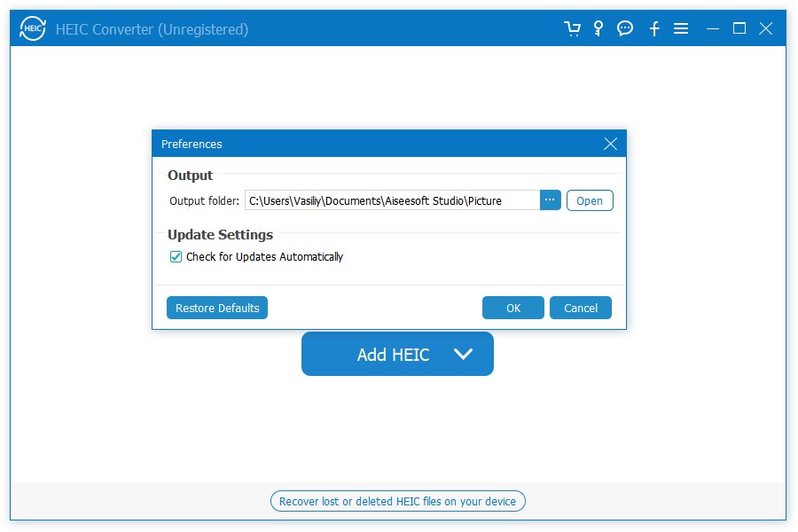Open the feedback chat bubble icon

pyautogui.click(x=625, y=28)
